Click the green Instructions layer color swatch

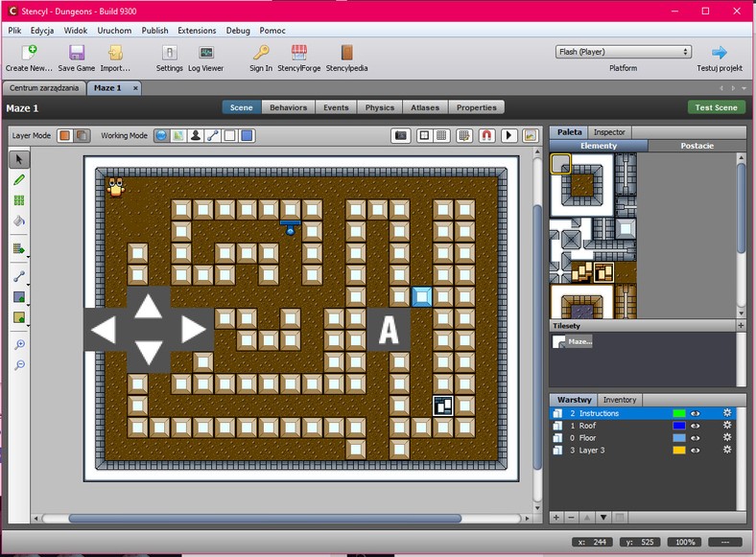coord(679,413)
